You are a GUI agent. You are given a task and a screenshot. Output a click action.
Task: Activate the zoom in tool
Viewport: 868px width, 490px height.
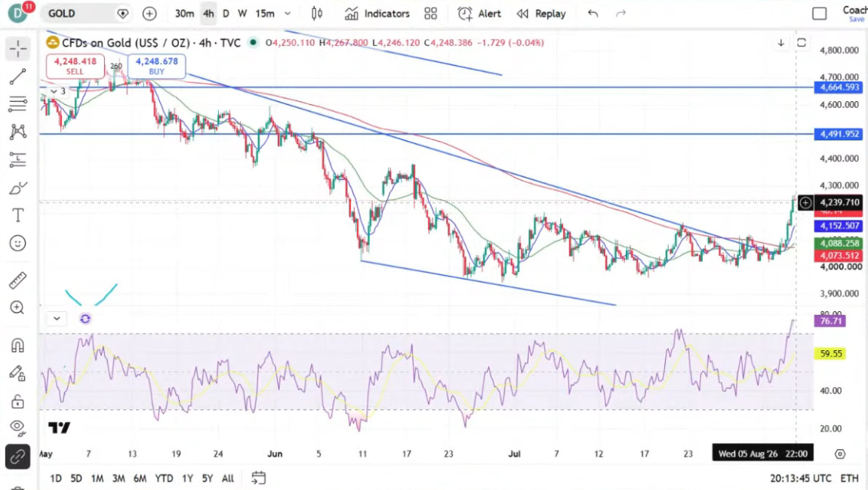coord(17,308)
